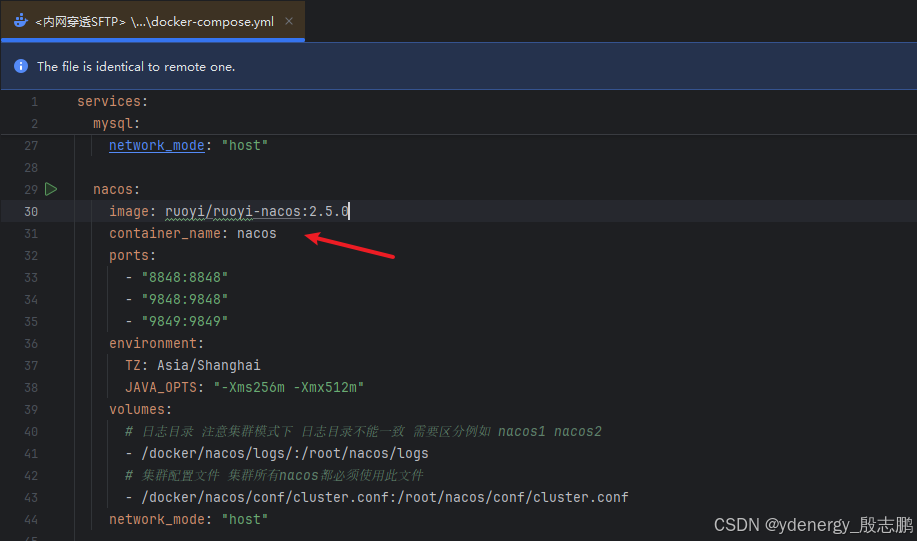Click the "9849:9849" port mapping

[x=184, y=321]
